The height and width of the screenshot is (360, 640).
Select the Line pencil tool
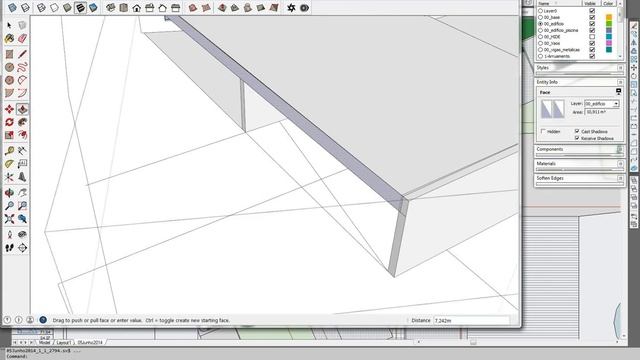pyautogui.click(x=22, y=54)
